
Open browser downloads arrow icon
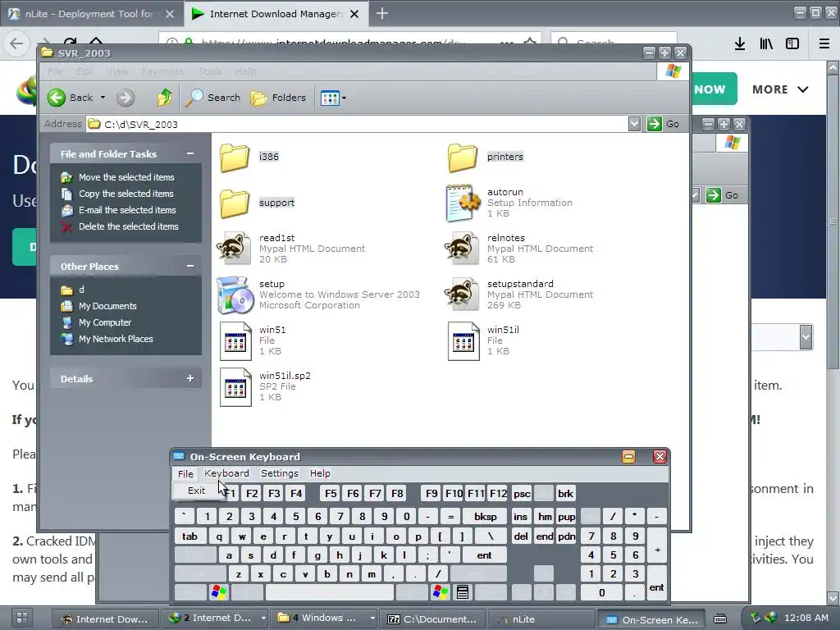(740, 44)
